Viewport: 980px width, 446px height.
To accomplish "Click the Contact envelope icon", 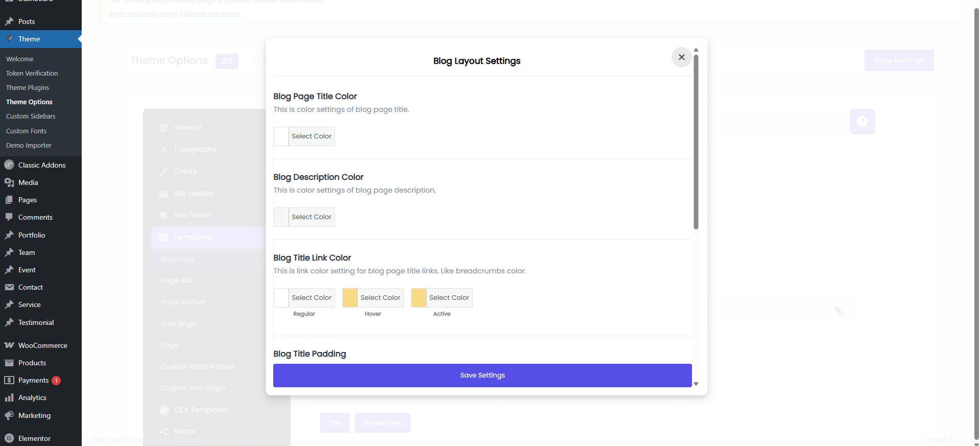I will pos(9,287).
